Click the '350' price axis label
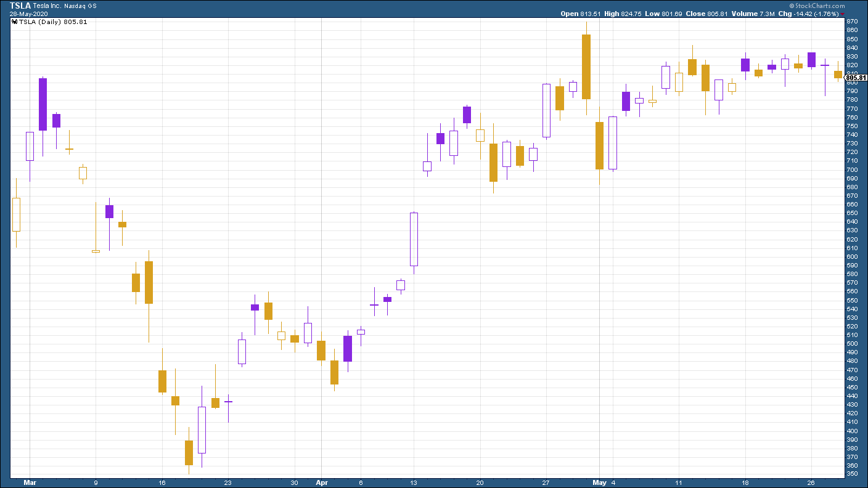Viewport: 868px width, 488px height. pos(852,474)
